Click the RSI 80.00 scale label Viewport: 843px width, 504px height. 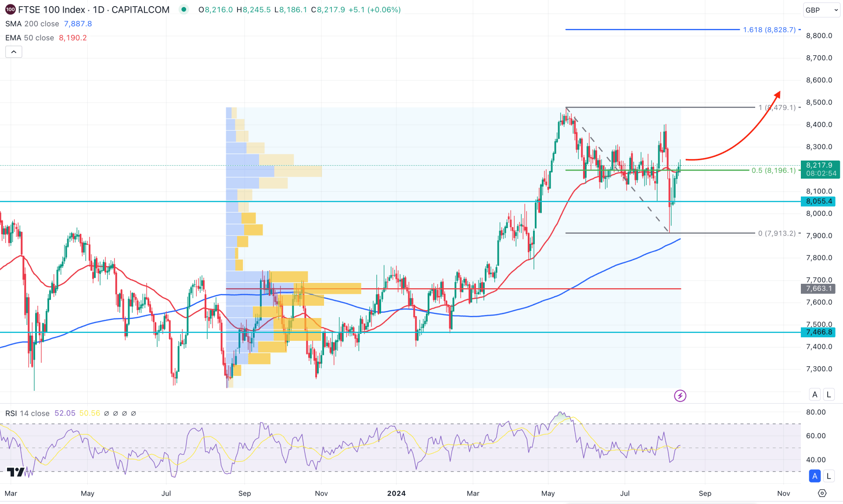816,412
